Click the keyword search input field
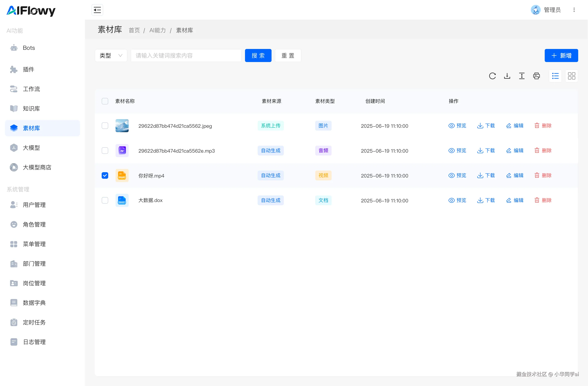This screenshot has height=386, width=588. tap(186, 55)
